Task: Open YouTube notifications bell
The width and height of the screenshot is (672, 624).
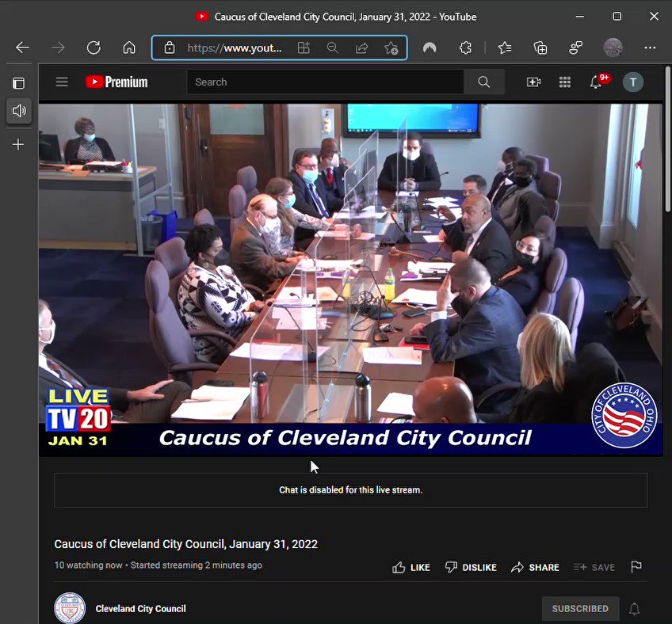Action: click(596, 82)
